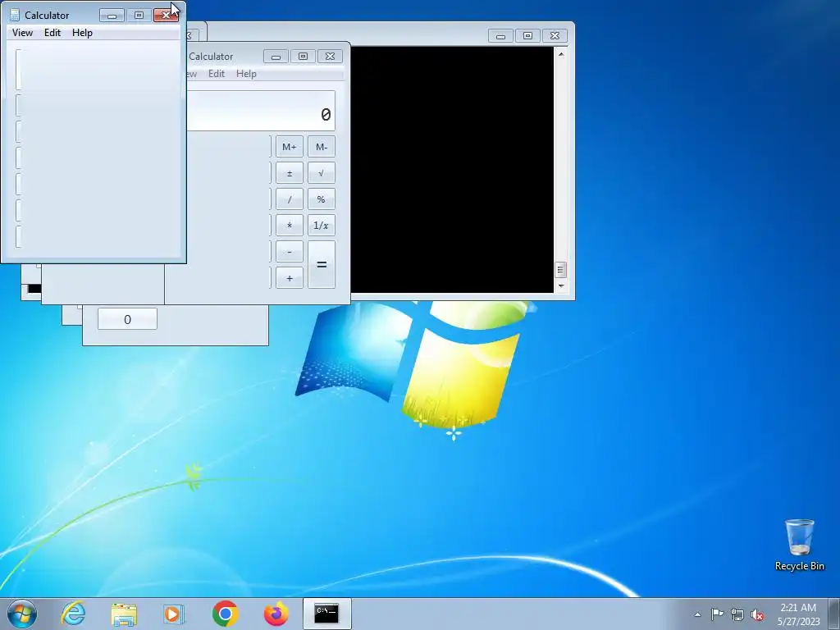Click the second Calculator display showing 0
The height and width of the screenshot is (630, 840).
[x=261, y=111]
